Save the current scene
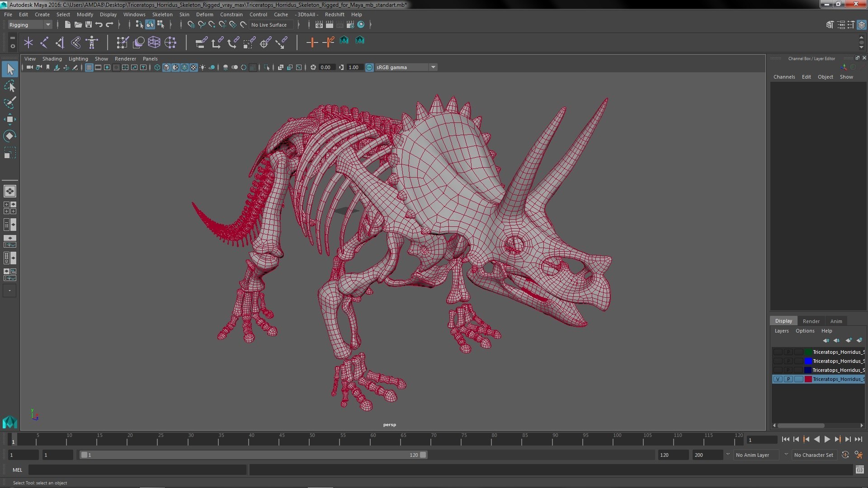Image resolution: width=868 pixels, height=488 pixels. point(89,25)
